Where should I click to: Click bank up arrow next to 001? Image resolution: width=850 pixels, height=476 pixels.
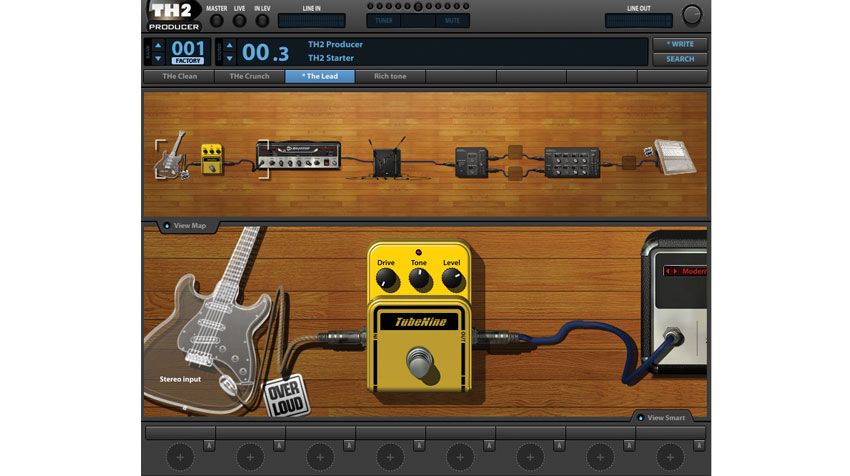158,45
